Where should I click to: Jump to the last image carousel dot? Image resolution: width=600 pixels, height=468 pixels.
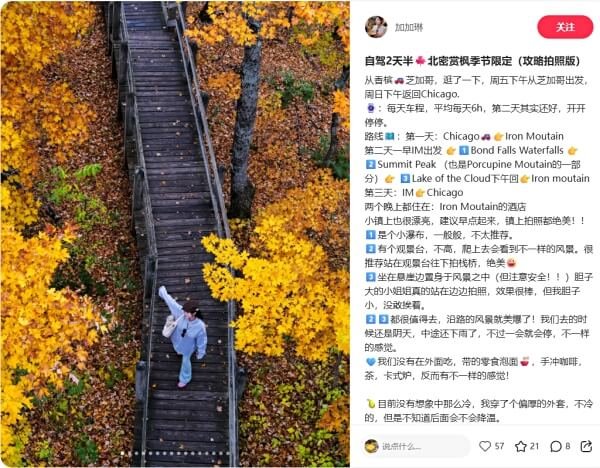(228, 453)
